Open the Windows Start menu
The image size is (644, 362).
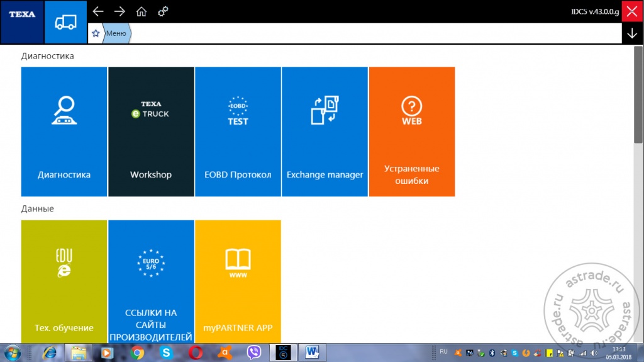(12, 353)
